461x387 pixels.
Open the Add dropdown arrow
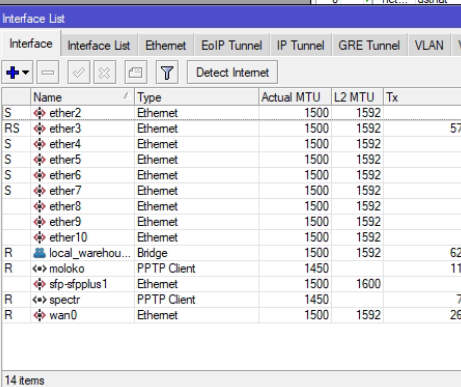26,72
